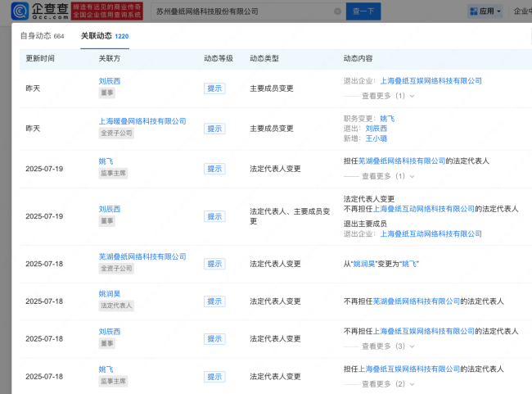Open 上海叠纸互动网络科技有限公司 link after 不再担任
Viewport: 532px width, 394px height.
423,209
